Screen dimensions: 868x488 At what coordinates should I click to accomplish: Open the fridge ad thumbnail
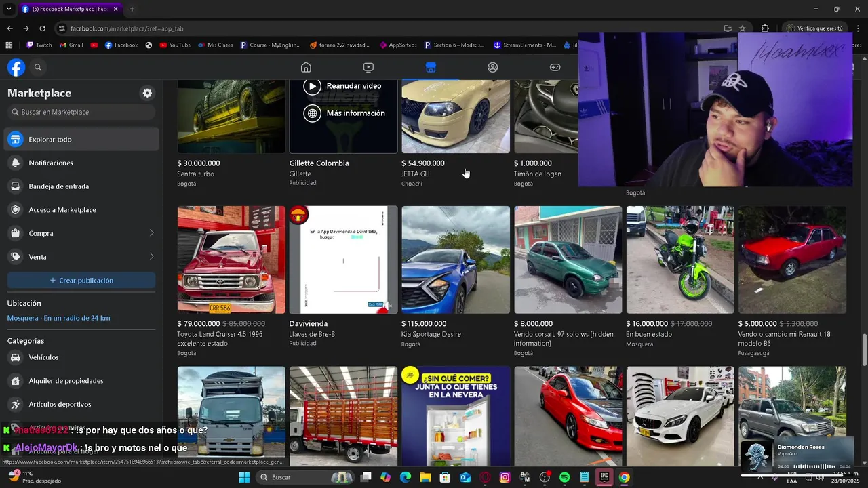(456, 416)
